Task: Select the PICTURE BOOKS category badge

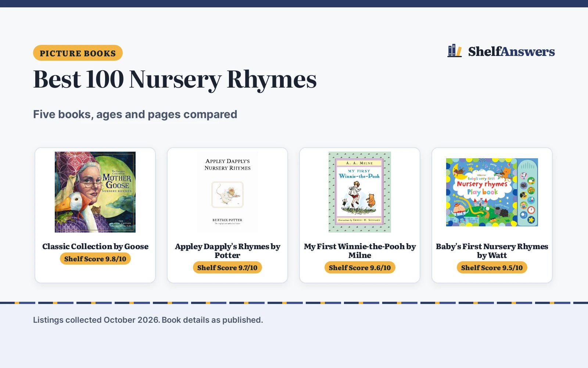Action: pyautogui.click(x=78, y=53)
